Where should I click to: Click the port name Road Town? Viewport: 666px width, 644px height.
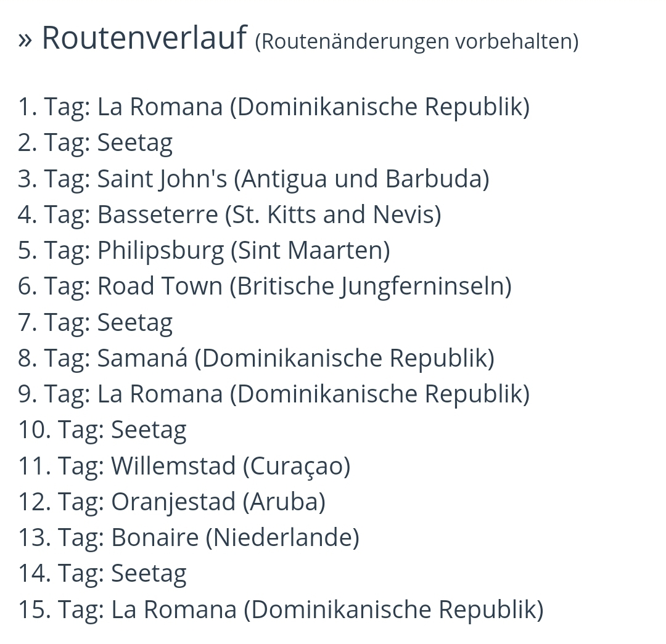[x=160, y=286]
